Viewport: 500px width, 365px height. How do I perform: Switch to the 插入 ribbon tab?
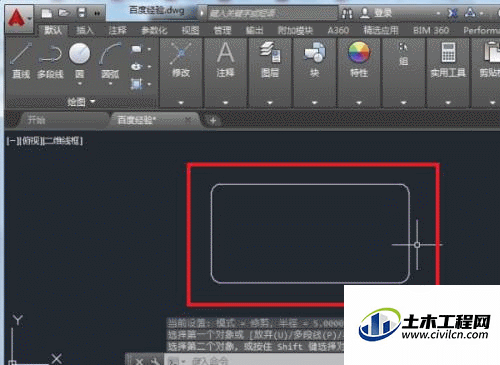pyautogui.click(x=85, y=31)
